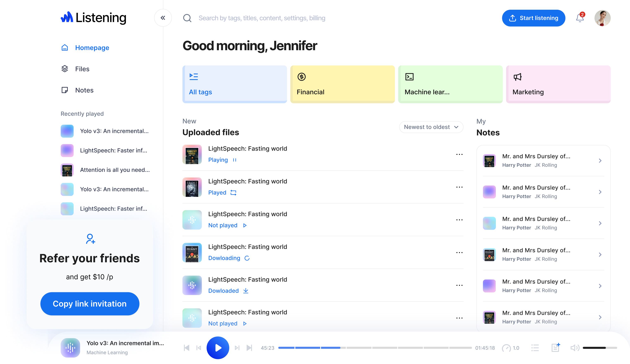Open the Newest to oldest dropdown
Image resolution: width=630 pixels, height=364 pixels.
[431, 127]
